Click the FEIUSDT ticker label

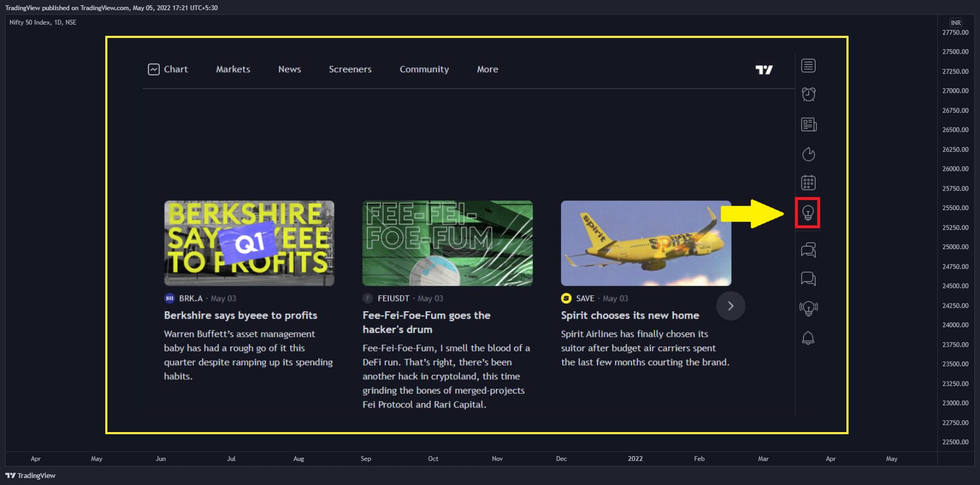393,298
